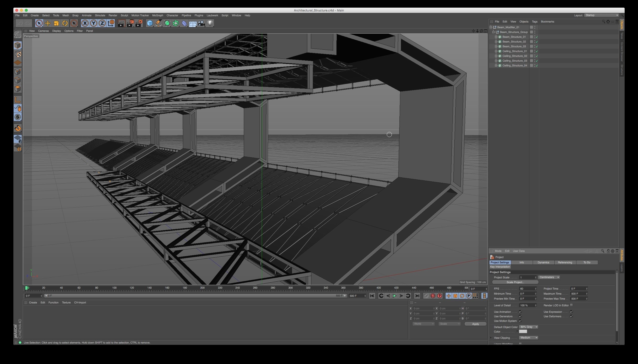
Task: Toggle X axis lock
Action: pyautogui.click(x=85, y=23)
